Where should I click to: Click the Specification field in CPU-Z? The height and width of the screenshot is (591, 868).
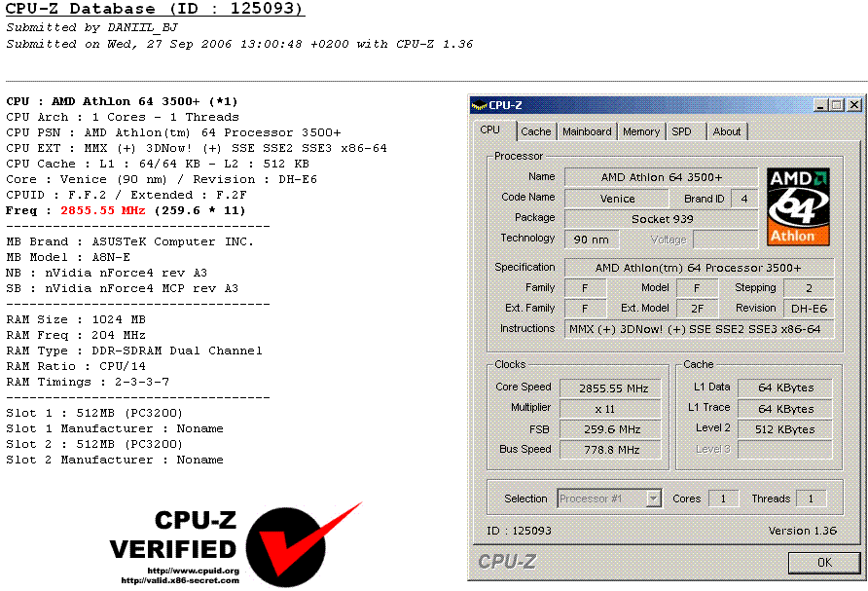699,268
